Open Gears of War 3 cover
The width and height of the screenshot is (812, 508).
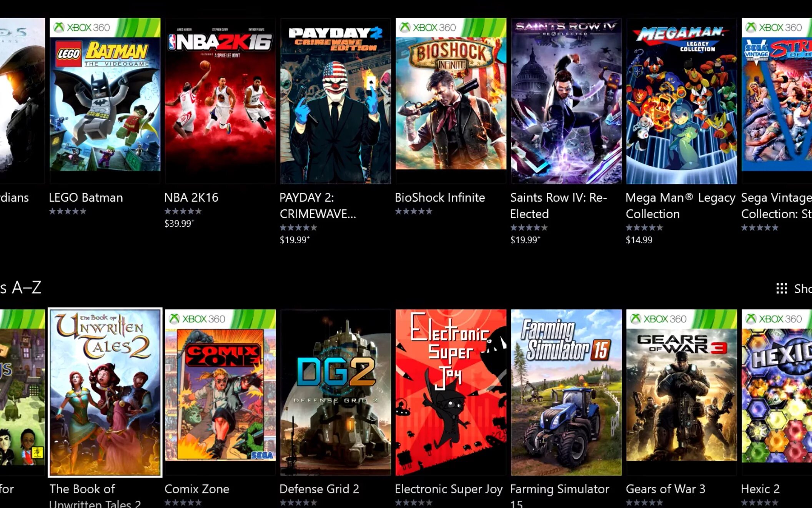click(x=682, y=393)
